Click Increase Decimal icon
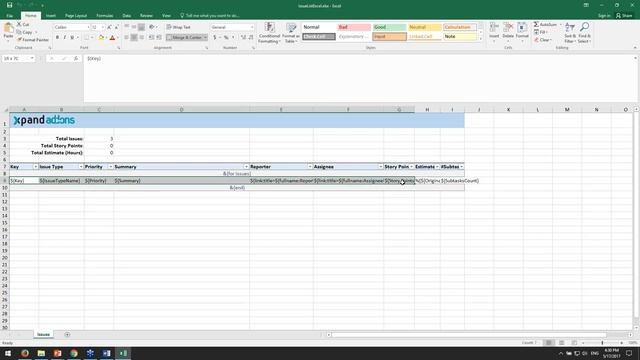640x360 pixels. (243, 38)
